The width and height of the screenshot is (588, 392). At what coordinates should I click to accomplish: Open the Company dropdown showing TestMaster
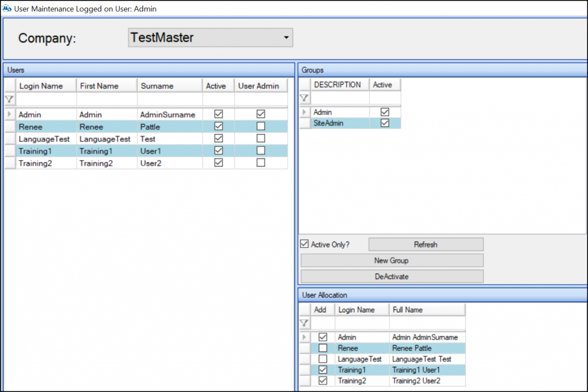coord(210,37)
